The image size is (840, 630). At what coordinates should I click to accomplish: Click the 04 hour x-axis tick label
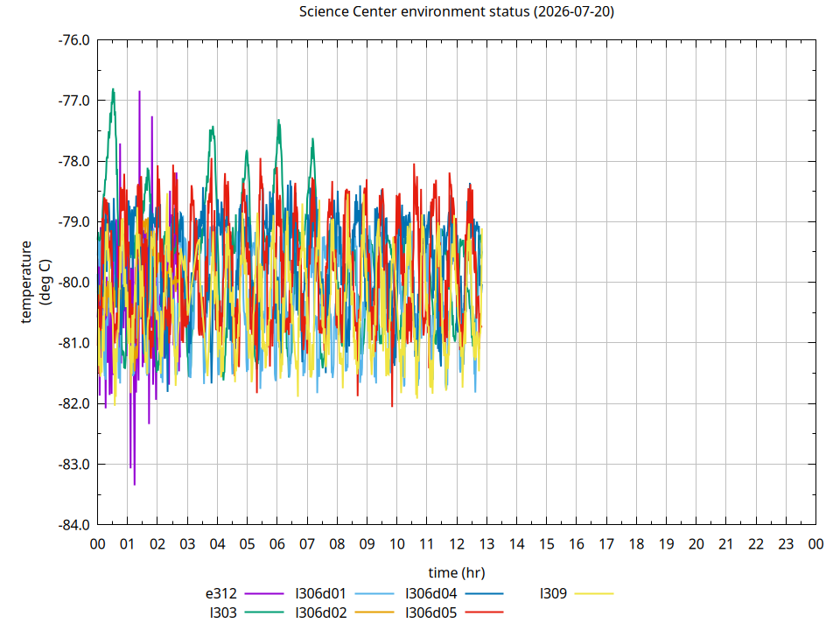pos(218,544)
